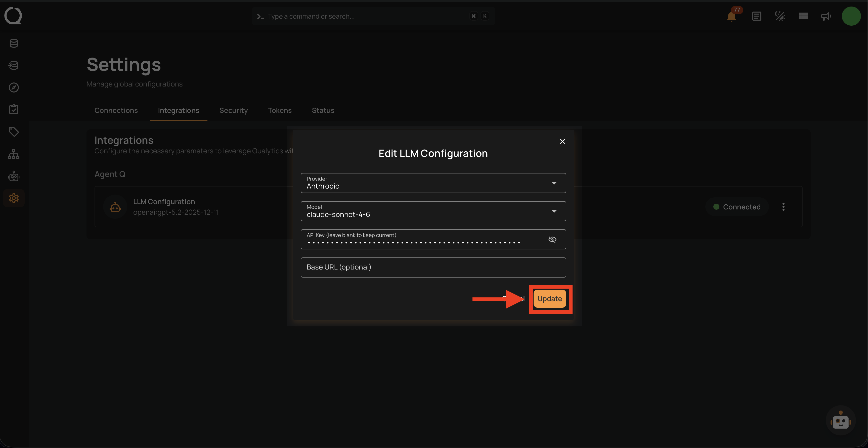Open the Explore compass sidebar icon
This screenshot has height=448, width=868.
(14, 87)
